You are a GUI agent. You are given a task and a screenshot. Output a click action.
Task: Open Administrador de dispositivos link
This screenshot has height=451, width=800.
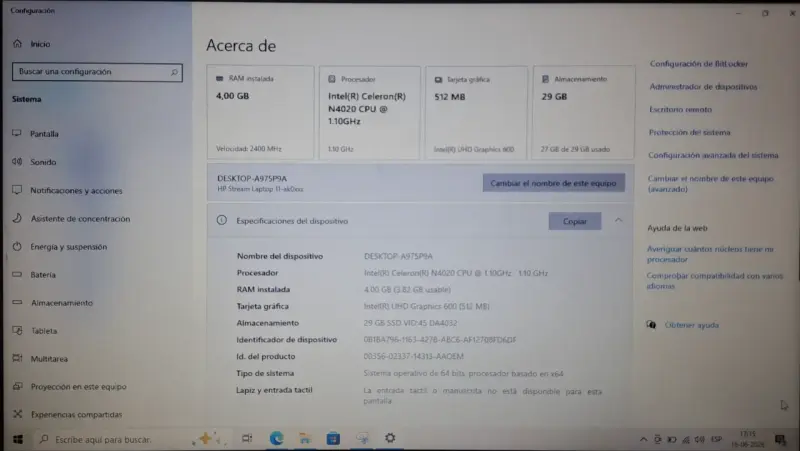(703, 87)
